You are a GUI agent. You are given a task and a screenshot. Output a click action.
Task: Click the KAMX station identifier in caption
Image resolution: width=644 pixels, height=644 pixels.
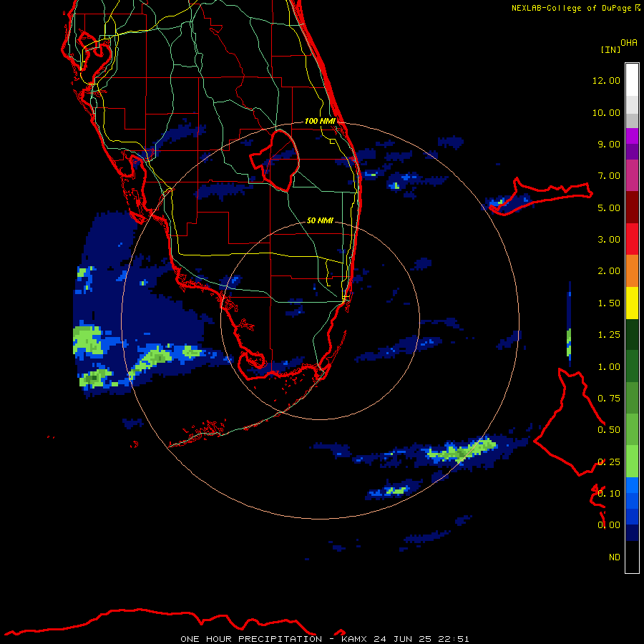click(x=354, y=639)
